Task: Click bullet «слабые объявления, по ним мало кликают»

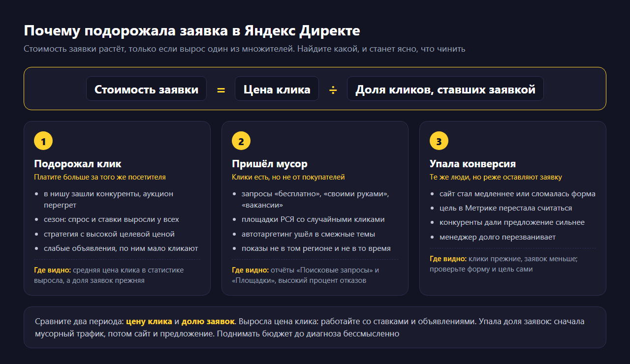Action: tap(121, 248)
